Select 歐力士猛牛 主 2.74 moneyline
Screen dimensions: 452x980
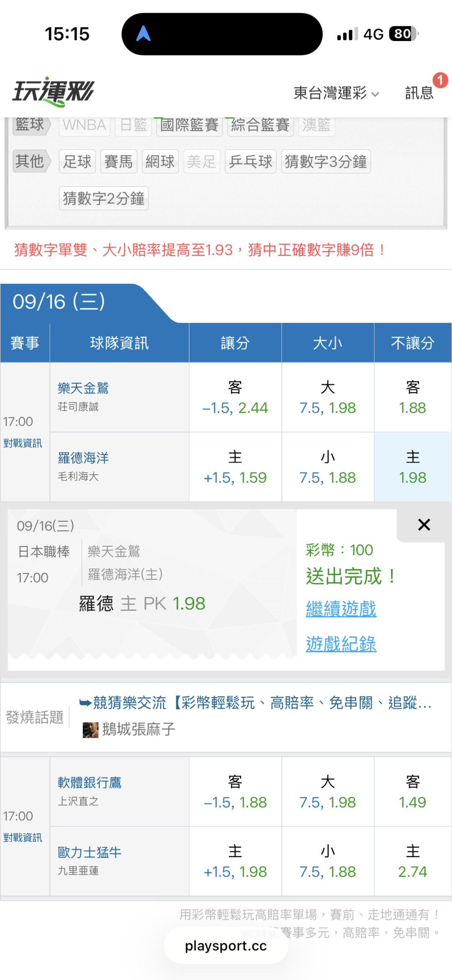(x=413, y=862)
